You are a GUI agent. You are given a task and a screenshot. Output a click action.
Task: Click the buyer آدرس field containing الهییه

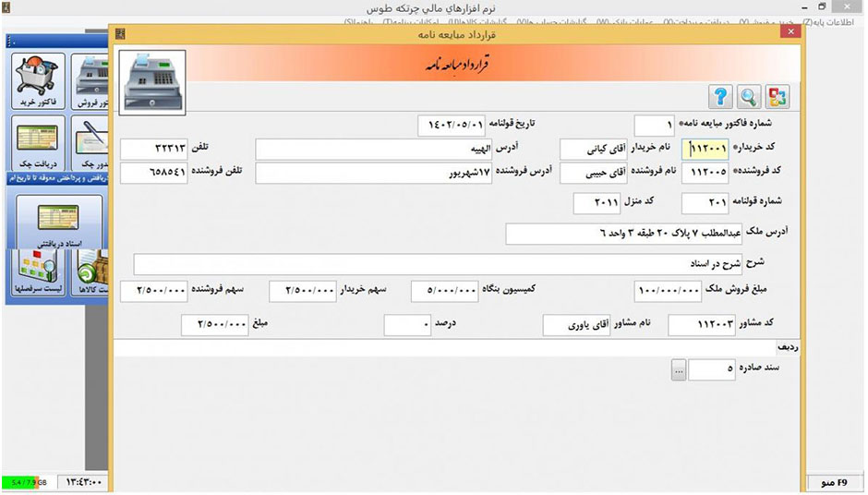click(374, 150)
